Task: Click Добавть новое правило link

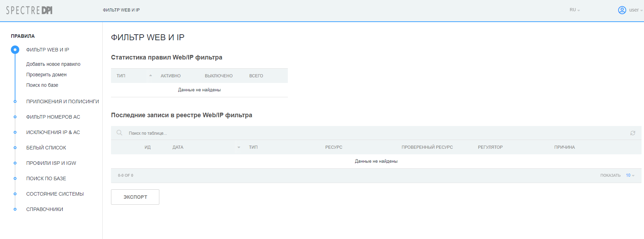Action: pos(53,64)
